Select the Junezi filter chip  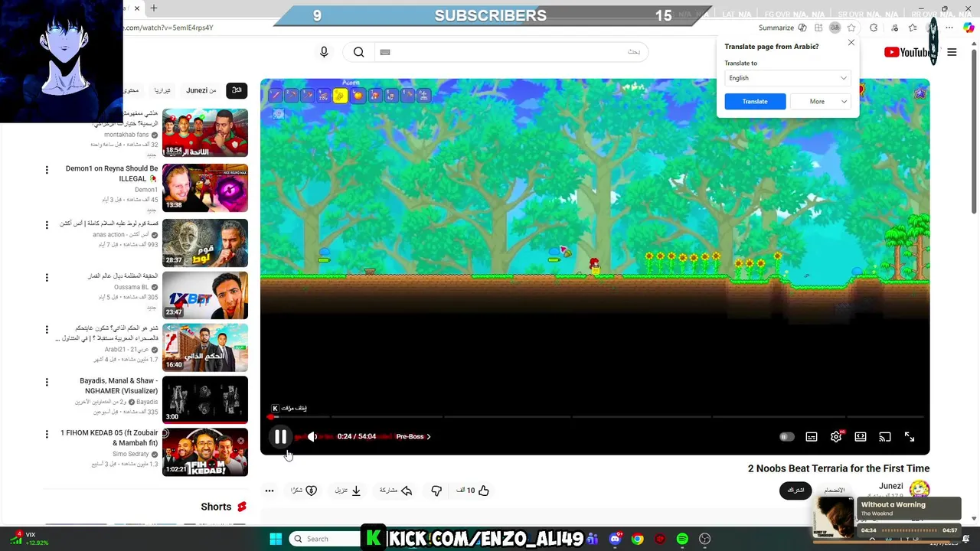[x=201, y=90]
